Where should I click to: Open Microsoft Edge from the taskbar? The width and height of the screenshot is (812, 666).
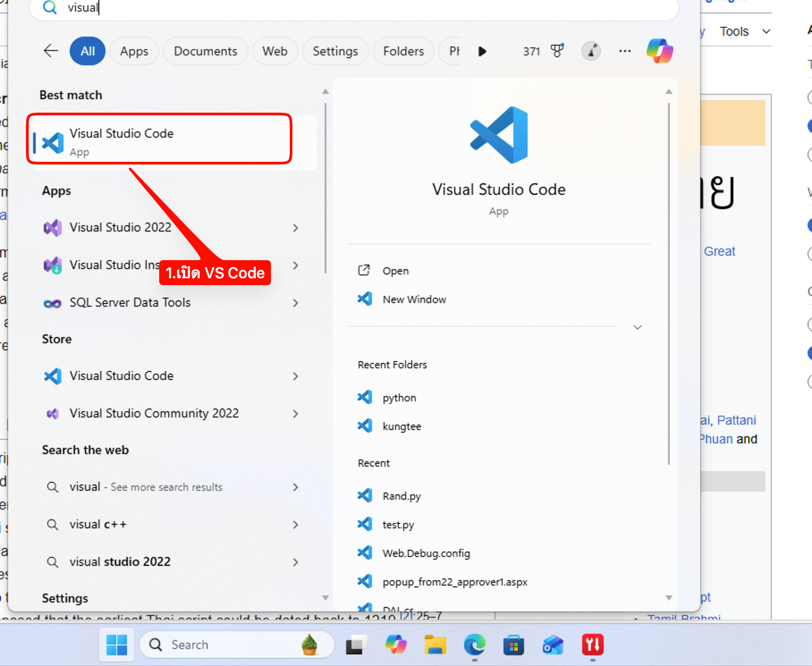pyautogui.click(x=474, y=645)
